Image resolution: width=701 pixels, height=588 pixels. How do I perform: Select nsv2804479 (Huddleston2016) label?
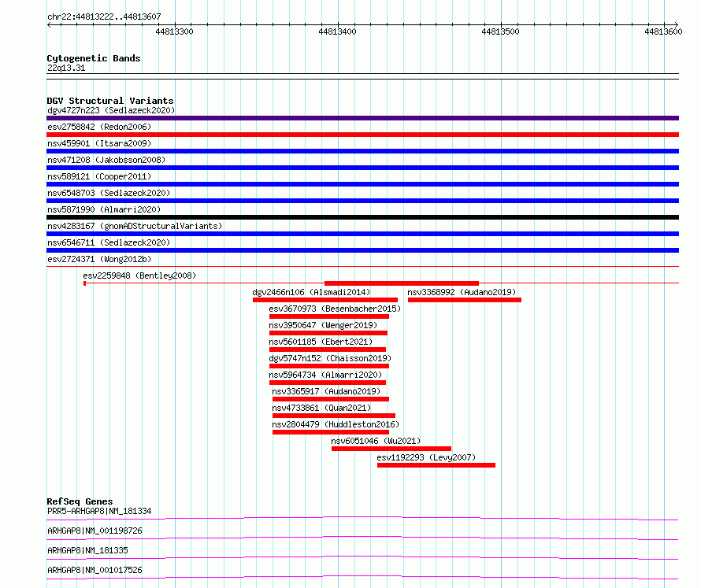point(336,424)
